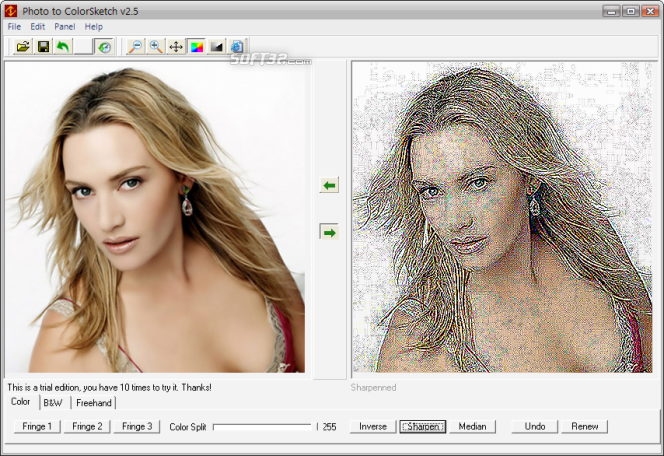
Task: Click the Color Split value 255
Action: click(329, 427)
